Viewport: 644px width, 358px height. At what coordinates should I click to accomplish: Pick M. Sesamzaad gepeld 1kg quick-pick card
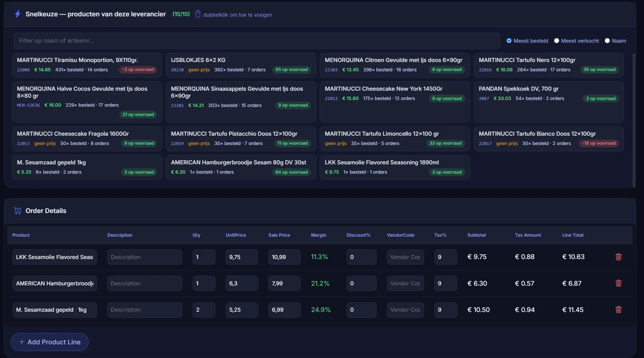pos(87,167)
